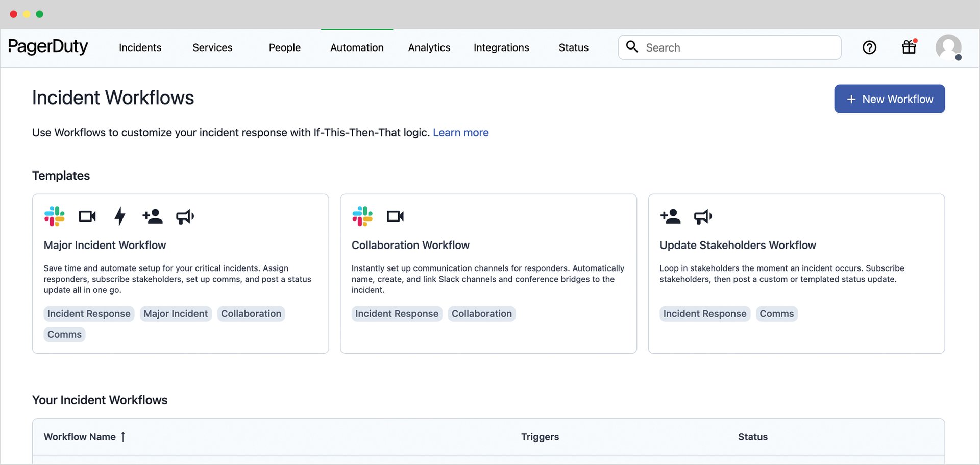Click the ascending sort arrow icon

click(123, 437)
